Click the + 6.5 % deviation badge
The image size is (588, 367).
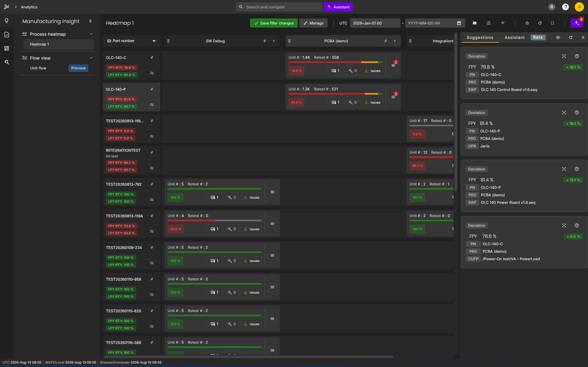point(573,236)
